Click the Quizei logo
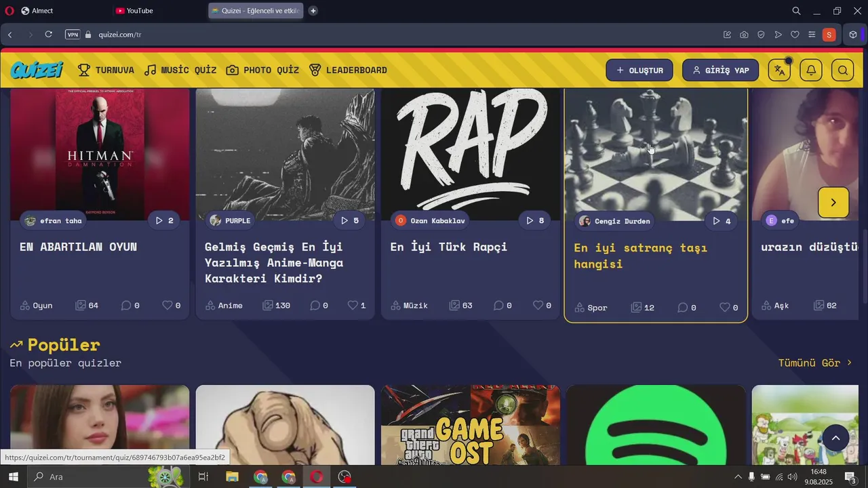868x488 pixels. [x=37, y=70]
